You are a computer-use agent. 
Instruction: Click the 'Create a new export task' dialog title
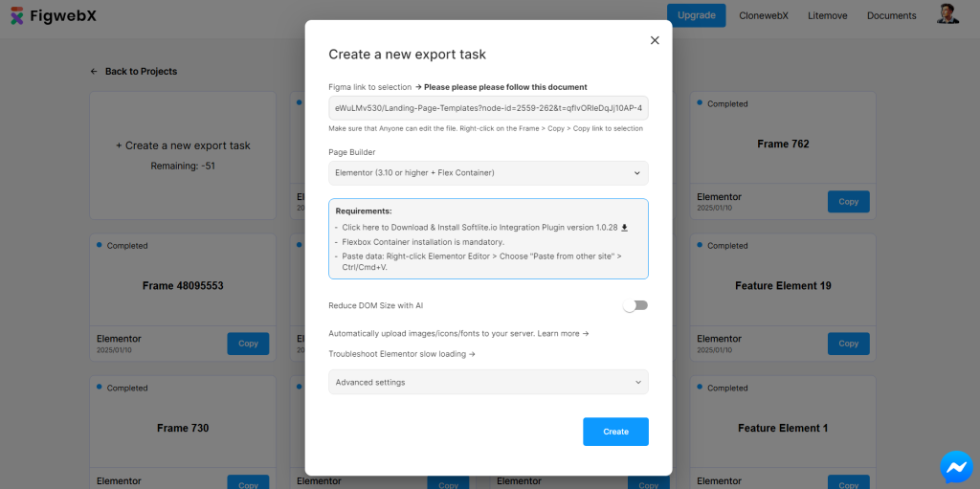pyautogui.click(x=408, y=55)
